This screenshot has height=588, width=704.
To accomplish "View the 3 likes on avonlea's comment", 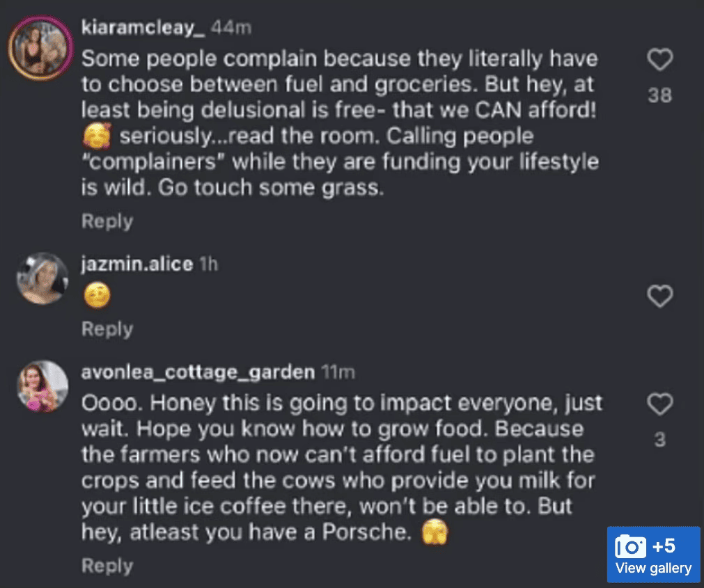I will coord(659,440).
